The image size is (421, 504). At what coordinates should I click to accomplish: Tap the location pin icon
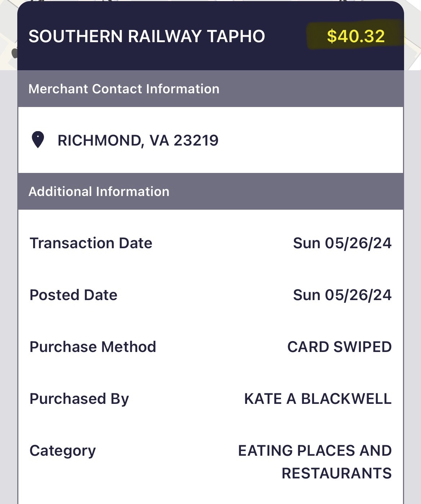[38, 140]
